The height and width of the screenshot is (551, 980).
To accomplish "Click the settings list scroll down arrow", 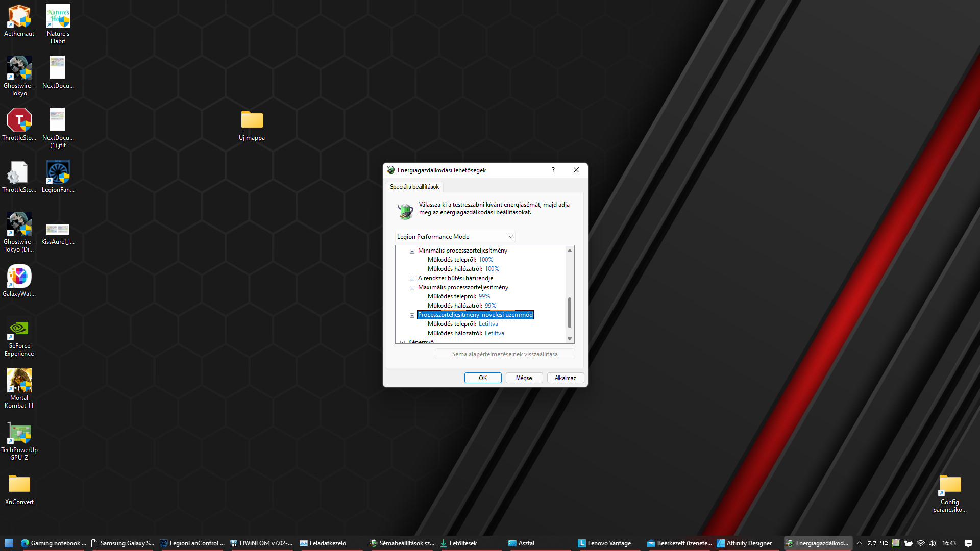I will coord(570,339).
